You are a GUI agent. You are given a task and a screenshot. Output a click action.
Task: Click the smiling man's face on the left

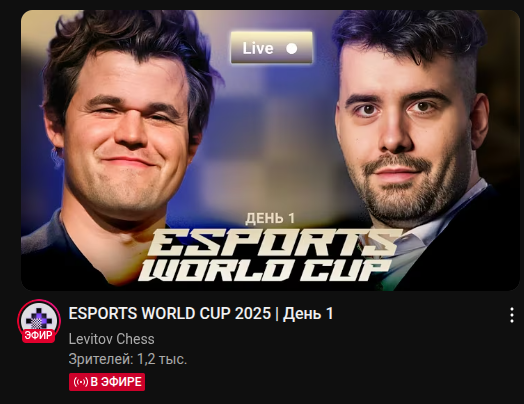(129, 134)
